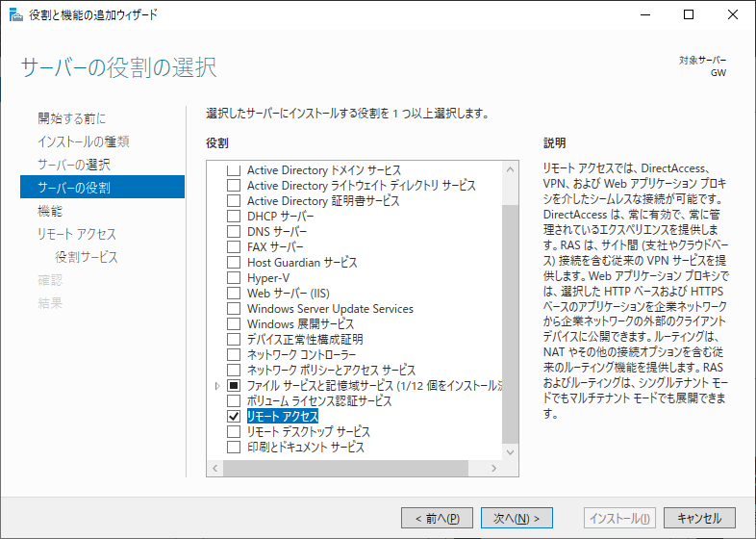Viewport: 756px width, 539px height.
Task: Click the vertical scrollbar thumb of roles list
Action: [510, 323]
